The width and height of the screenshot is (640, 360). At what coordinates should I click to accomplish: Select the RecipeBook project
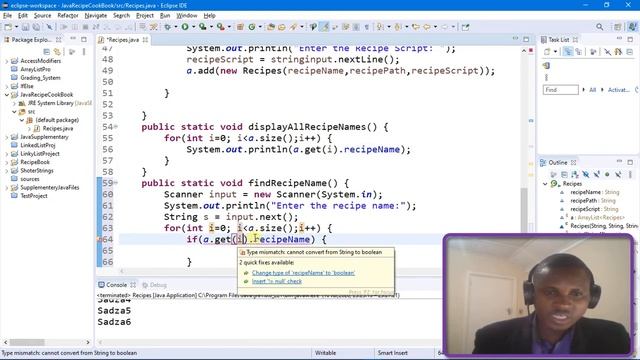tap(35, 162)
